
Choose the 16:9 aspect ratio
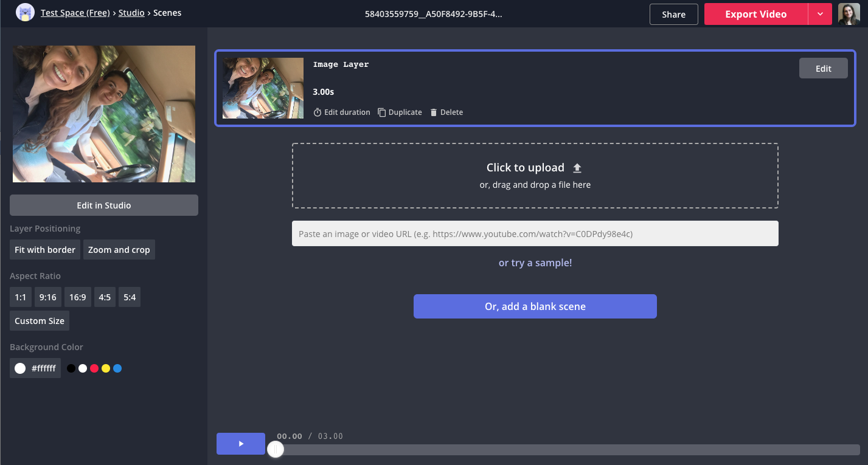pos(77,297)
